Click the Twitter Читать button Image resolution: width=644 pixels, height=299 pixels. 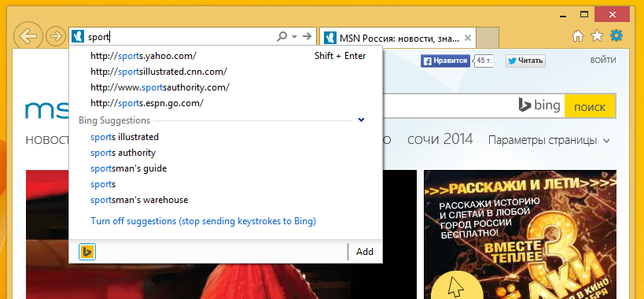pyautogui.click(x=525, y=61)
